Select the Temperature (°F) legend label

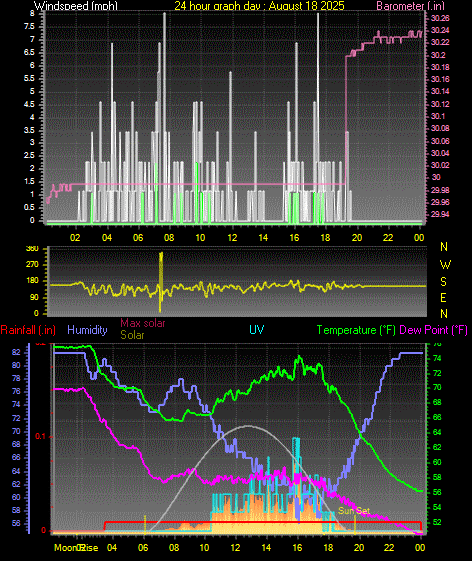tap(356, 330)
